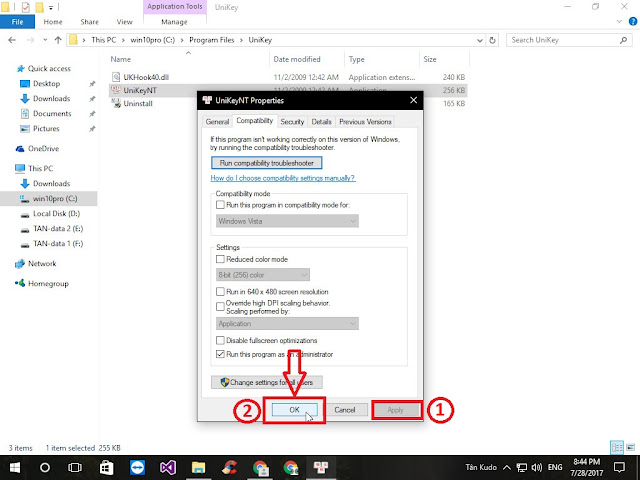Click the volume speaker tray icon
Viewport: 640px width, 480px height.
[x=537, y=467]
